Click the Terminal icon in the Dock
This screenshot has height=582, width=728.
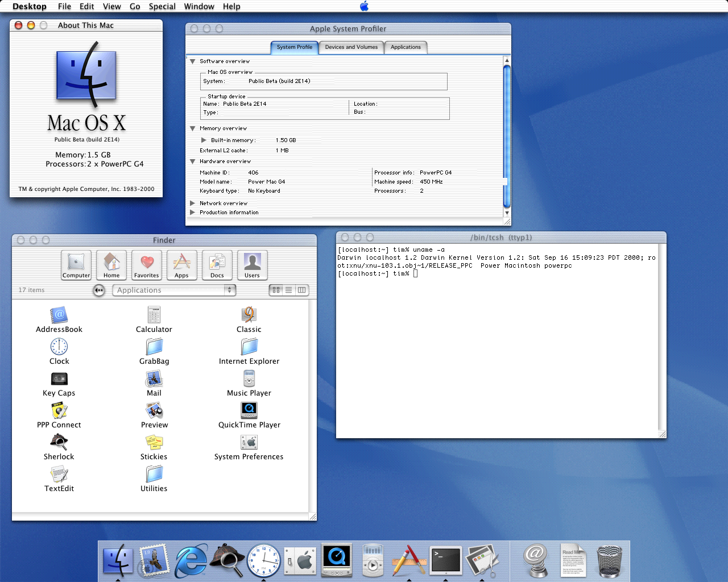click(446, 560)
